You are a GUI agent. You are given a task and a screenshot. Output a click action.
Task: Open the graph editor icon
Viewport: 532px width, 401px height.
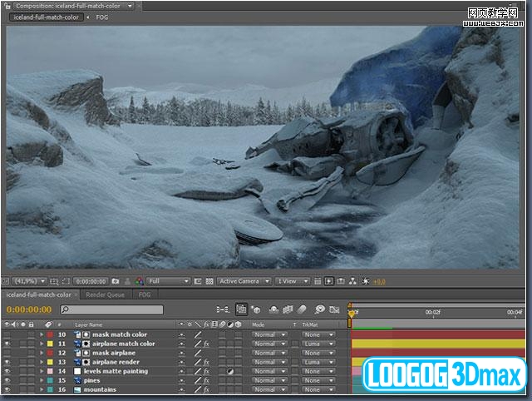point(334,309)
